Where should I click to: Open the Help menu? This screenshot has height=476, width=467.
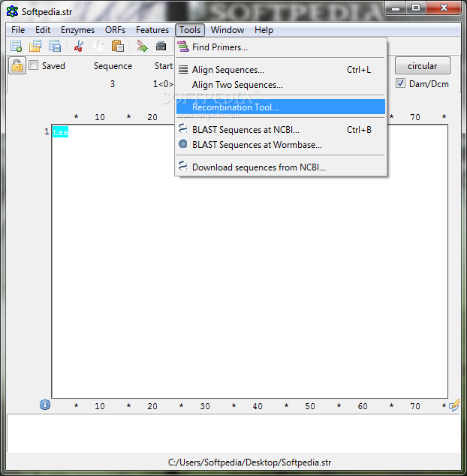pos(264,30)
